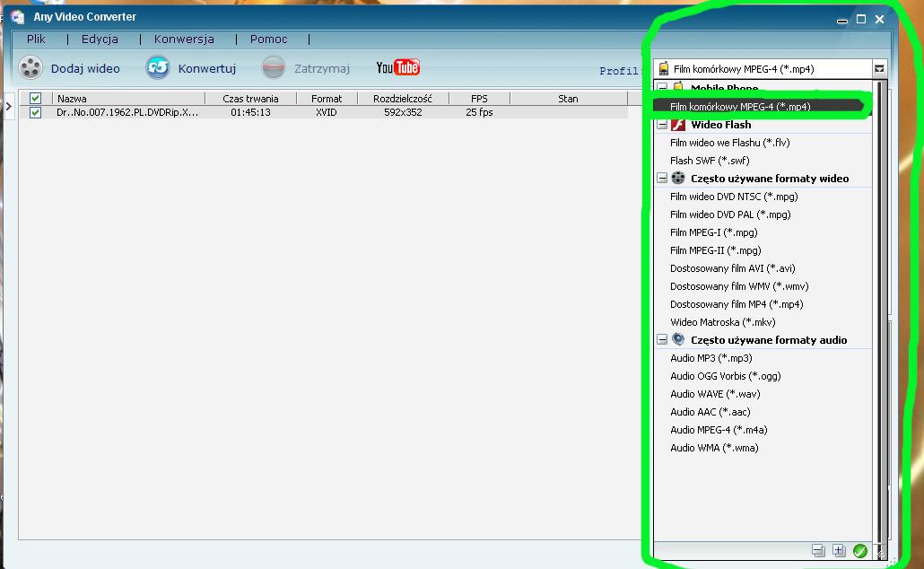Image resolution: width=924 pixels, height=569 pixels.
Task: Open the Edycja menu
Action: coord(100,39)
